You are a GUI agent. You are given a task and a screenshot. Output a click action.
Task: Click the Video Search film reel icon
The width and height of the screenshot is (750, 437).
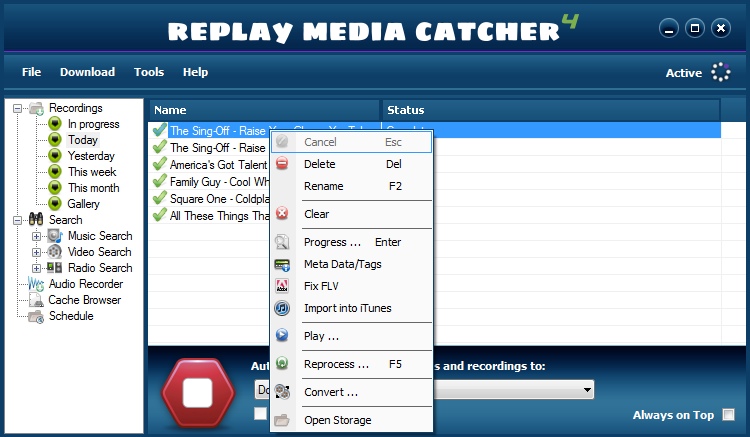coord(55,251)
